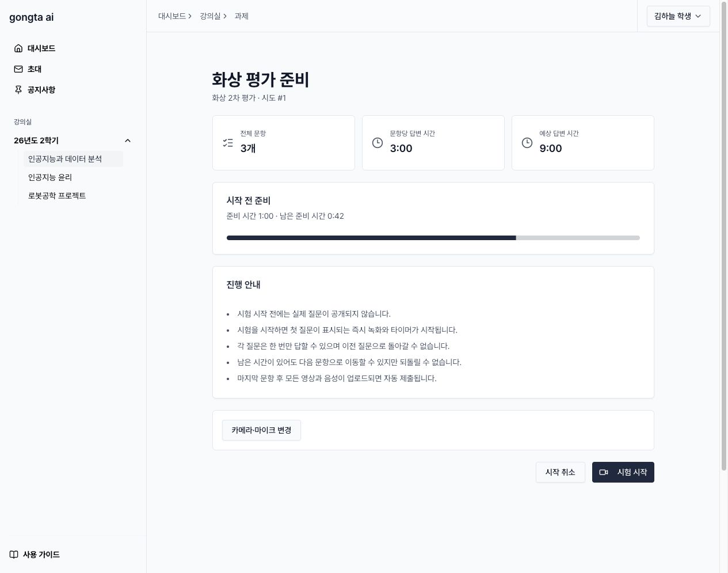This screenshot has height=573, width=728.
Task: Click the 3:00 answer time value
Action: tap(401, 149)
